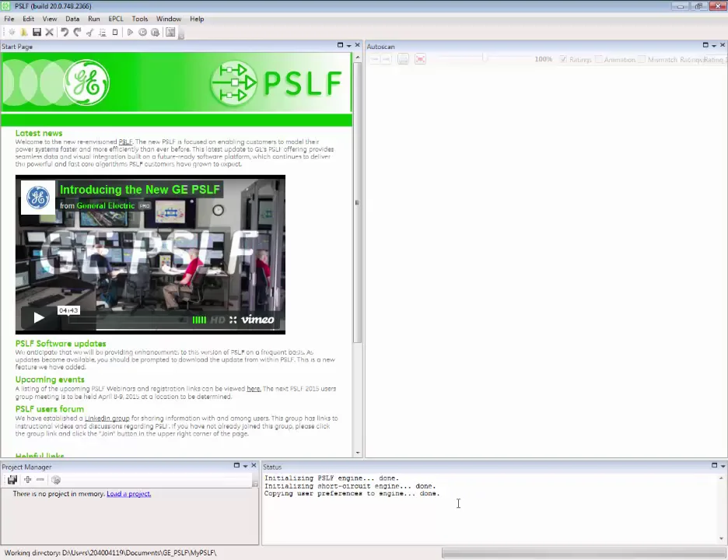Viewport: 728px width, 560px height.
Task: Open the Help menu
Action: click(197, 19)
